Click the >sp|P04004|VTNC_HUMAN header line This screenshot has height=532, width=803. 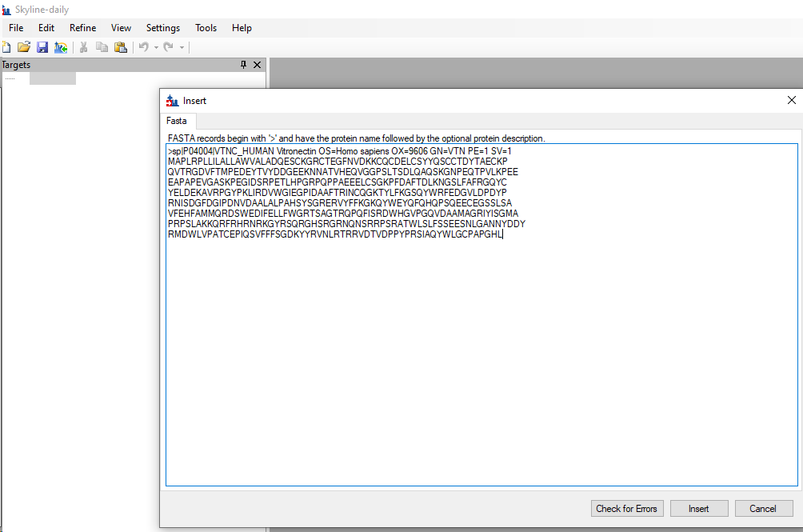tap(340, 151)
